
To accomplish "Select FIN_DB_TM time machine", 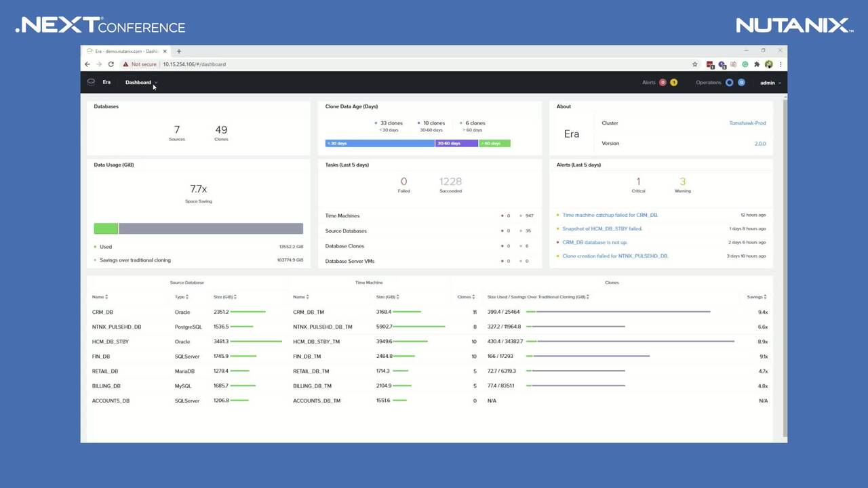I will tap(307, 357).
